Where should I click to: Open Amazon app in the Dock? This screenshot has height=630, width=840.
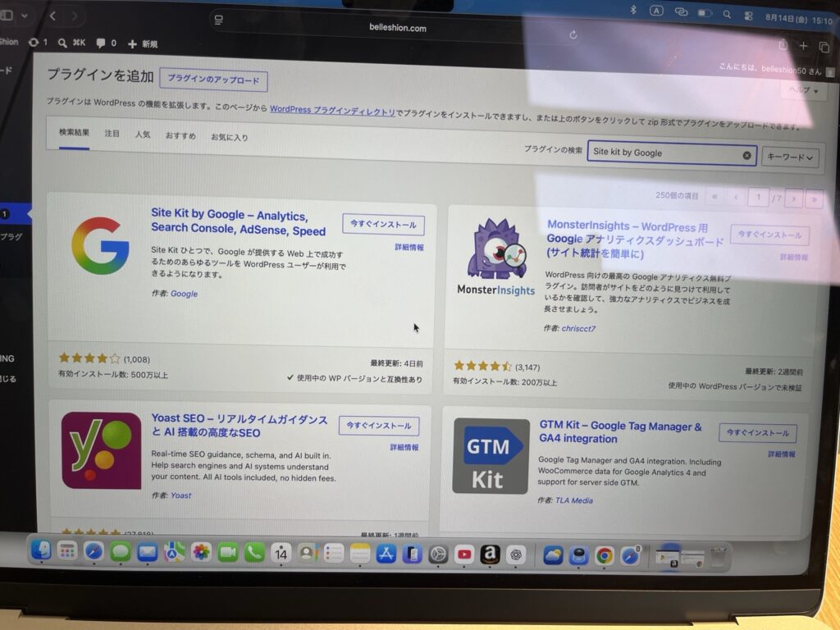[x=490, y=555]
